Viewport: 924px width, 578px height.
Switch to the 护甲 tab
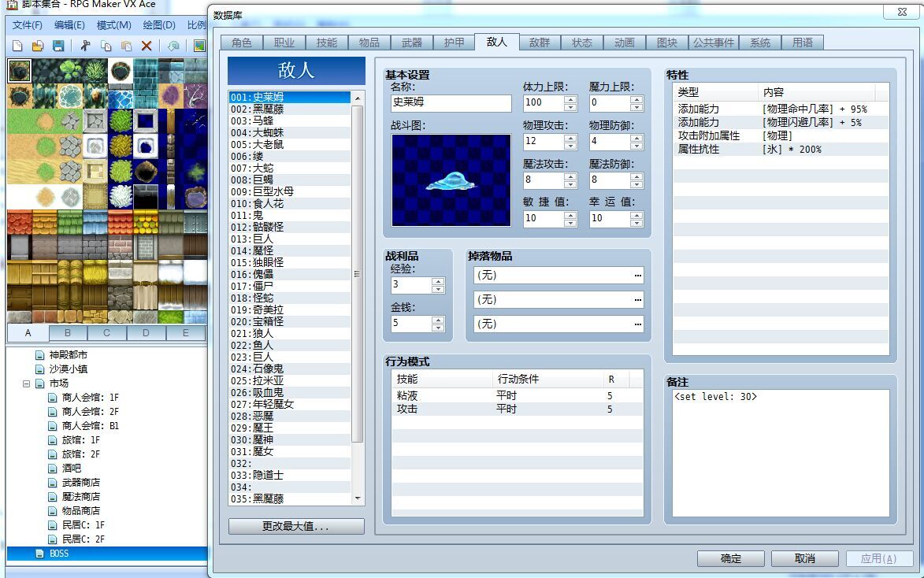point(454,43)
